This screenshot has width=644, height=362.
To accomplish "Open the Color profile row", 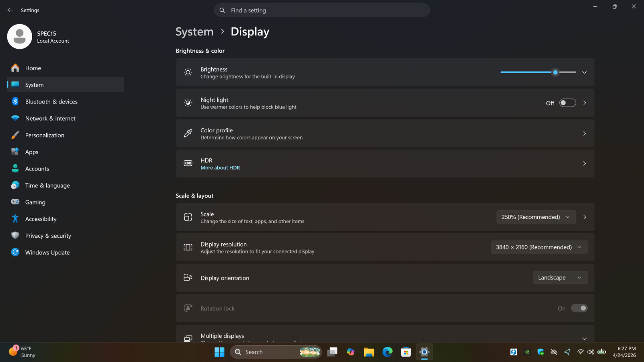I will click(385, 134).
